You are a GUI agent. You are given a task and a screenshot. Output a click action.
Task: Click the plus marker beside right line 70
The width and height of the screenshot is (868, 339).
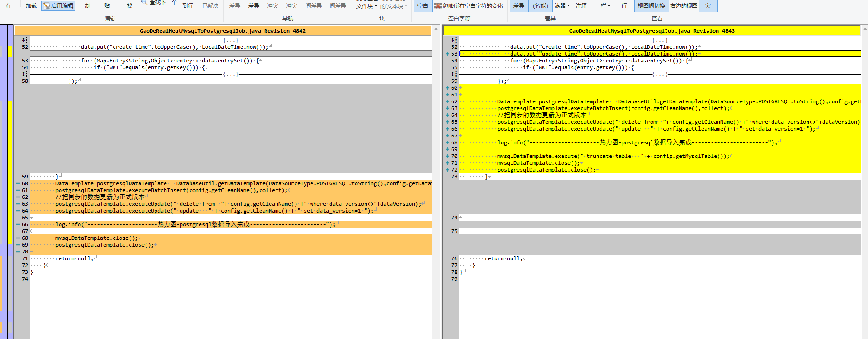tap(447, 156)
